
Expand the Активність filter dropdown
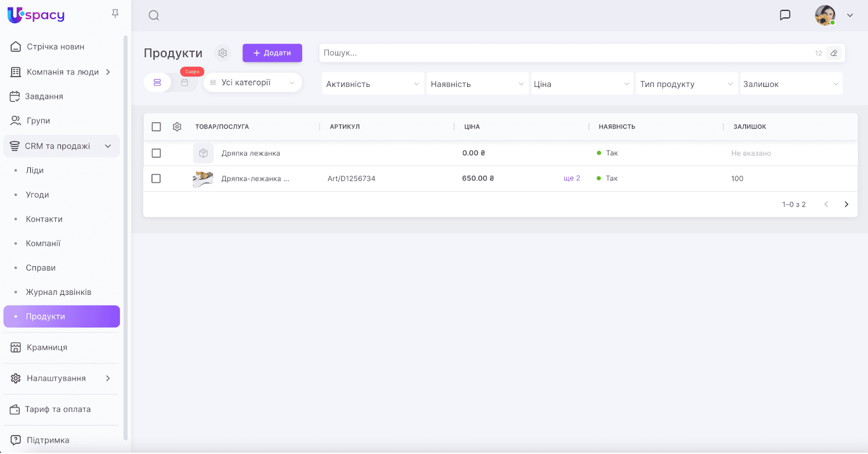pyautogui.click(x=373, y=84)
